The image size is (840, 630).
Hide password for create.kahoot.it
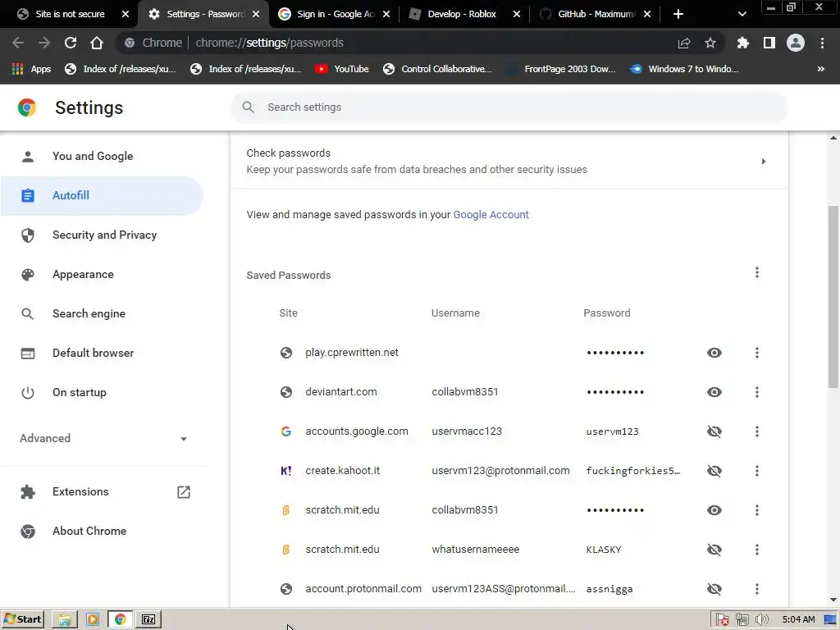click(714, 471)
